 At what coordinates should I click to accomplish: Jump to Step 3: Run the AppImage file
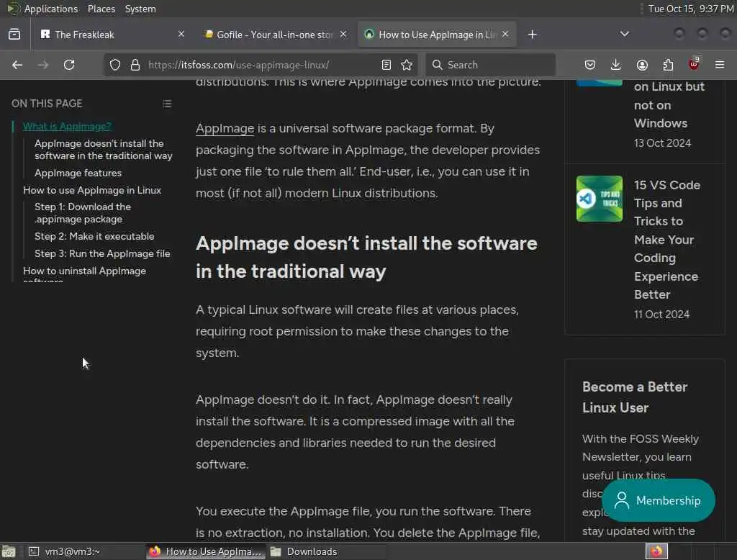(x=102, y=254)
